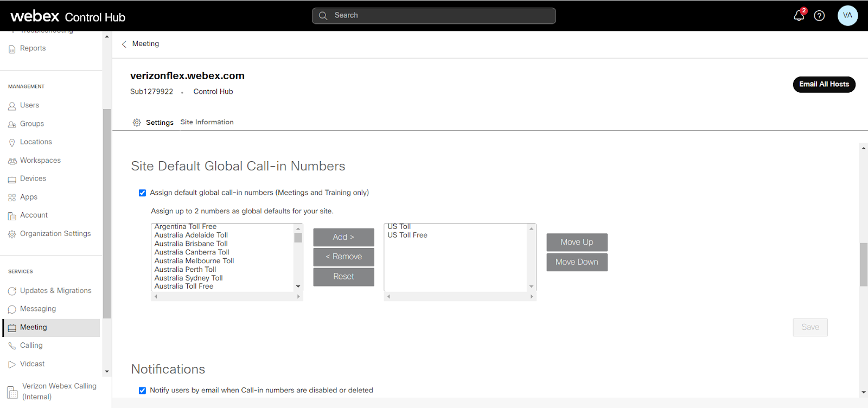Select Australia Canberra Toll
This screenshot has height=408, width=868.
(x=192, y=252)
